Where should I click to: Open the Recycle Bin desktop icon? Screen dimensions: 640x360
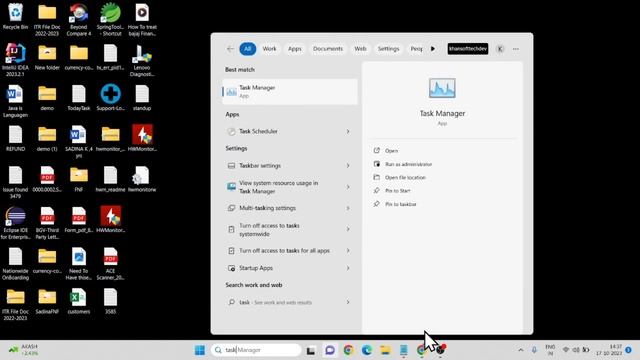[x=15, y=16]
